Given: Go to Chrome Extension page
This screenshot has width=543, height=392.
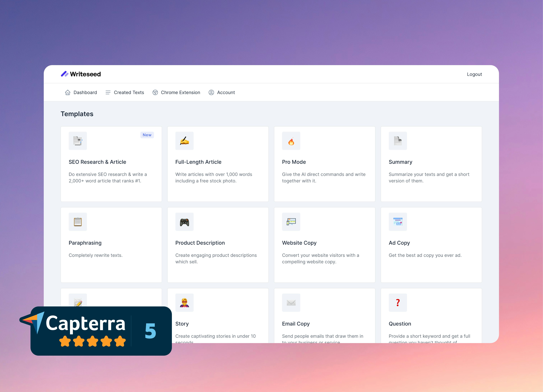Looking at the screenshot, I should [176, 92].
